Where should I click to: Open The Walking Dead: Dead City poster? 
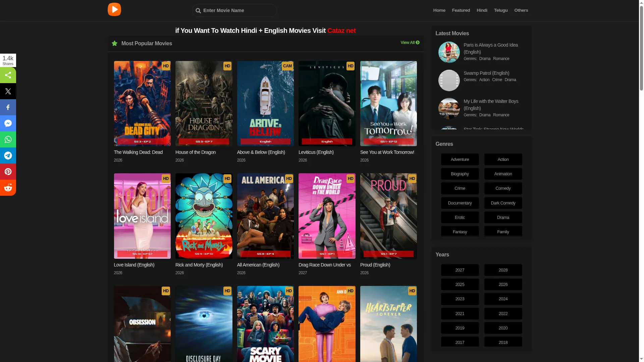pos(142,104)
